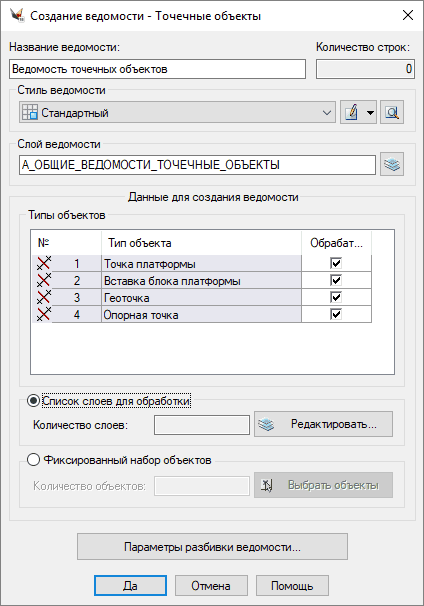The height and width of the screenshot is (606, 424).
Task: Click the application icon in title bar
Action: point(17,16)
